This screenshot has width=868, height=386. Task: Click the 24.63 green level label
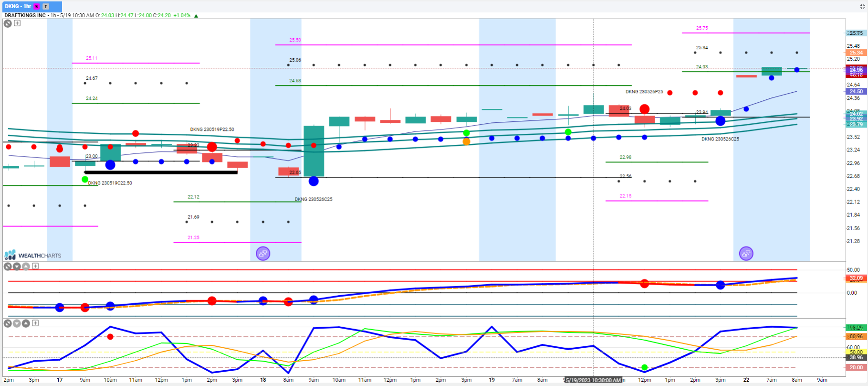point(295,81)
